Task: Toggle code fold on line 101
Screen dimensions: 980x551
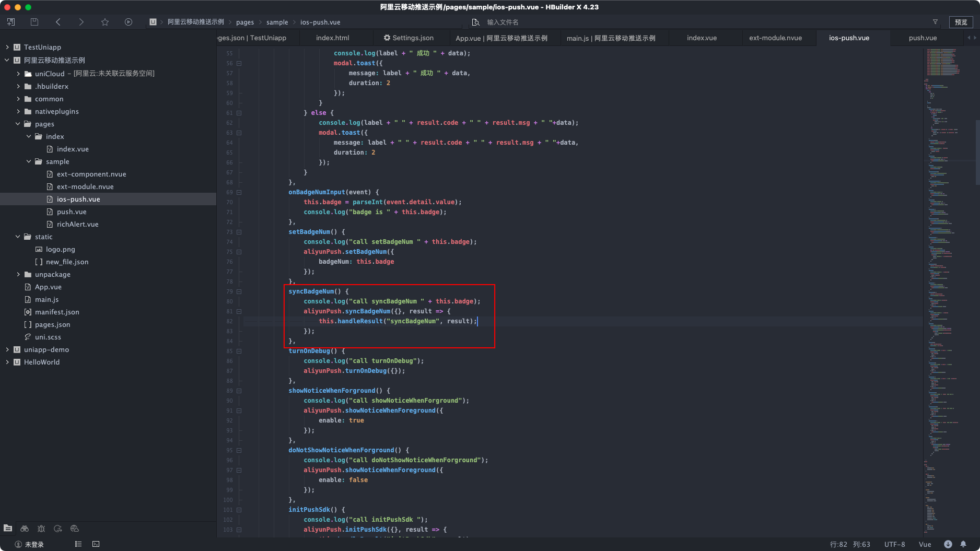Action: point(239,510)
